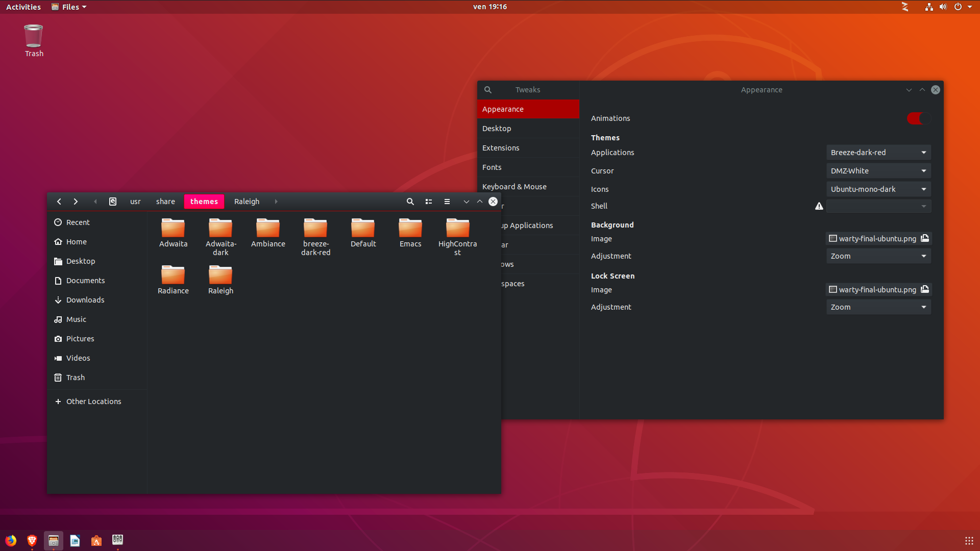The height and width of the screenshot is (551, 980).
Task: Open the Applications theme dropdown
Action: coord(878,153)
